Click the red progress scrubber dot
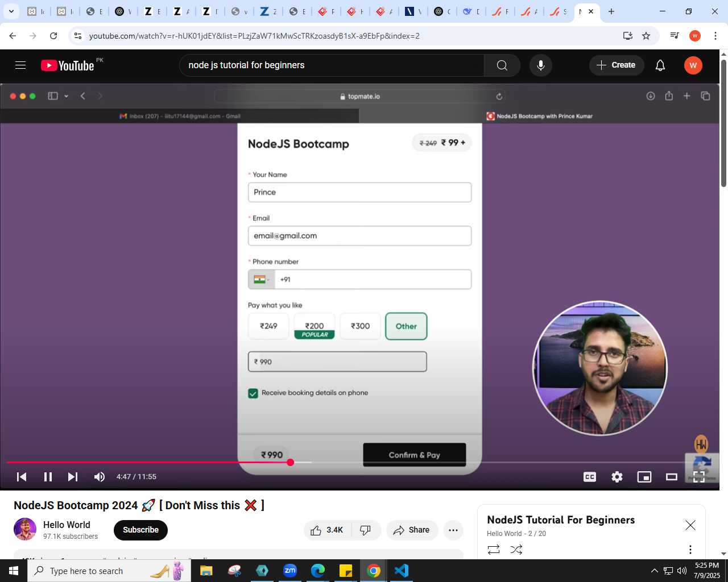The image size is (728, 582). point(290,462)
